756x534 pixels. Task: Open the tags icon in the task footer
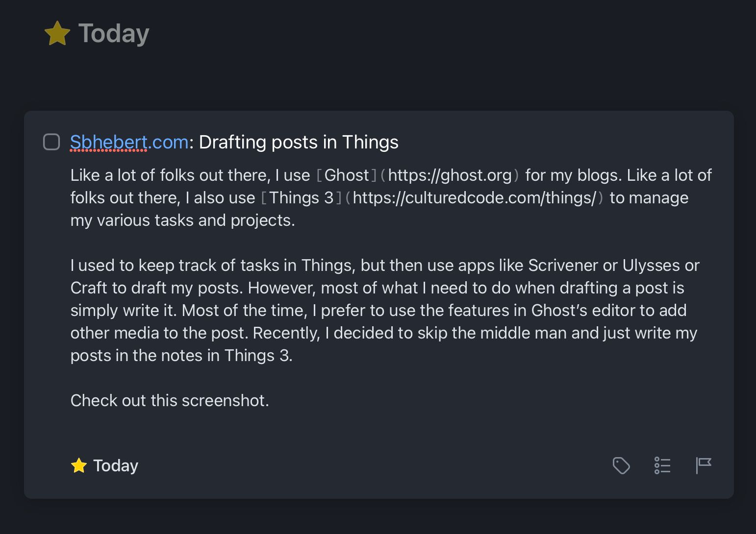(x=621, y=465)
